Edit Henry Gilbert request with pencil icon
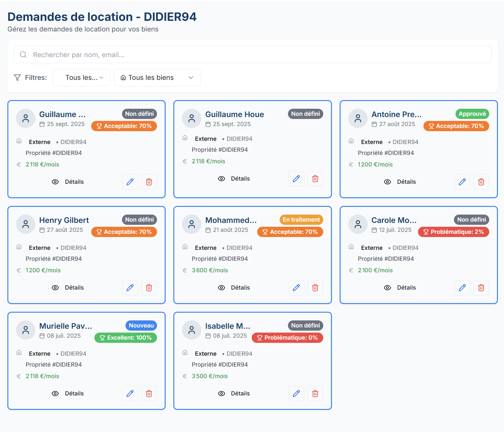 click(x=130, y=288)
